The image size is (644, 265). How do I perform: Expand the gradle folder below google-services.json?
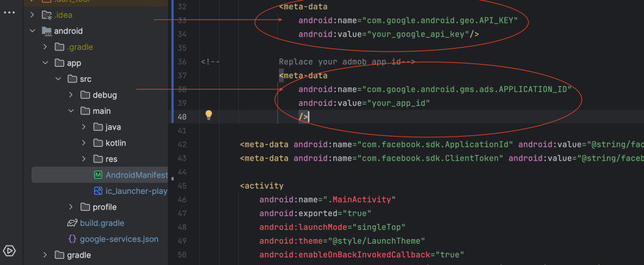(45, 255)
